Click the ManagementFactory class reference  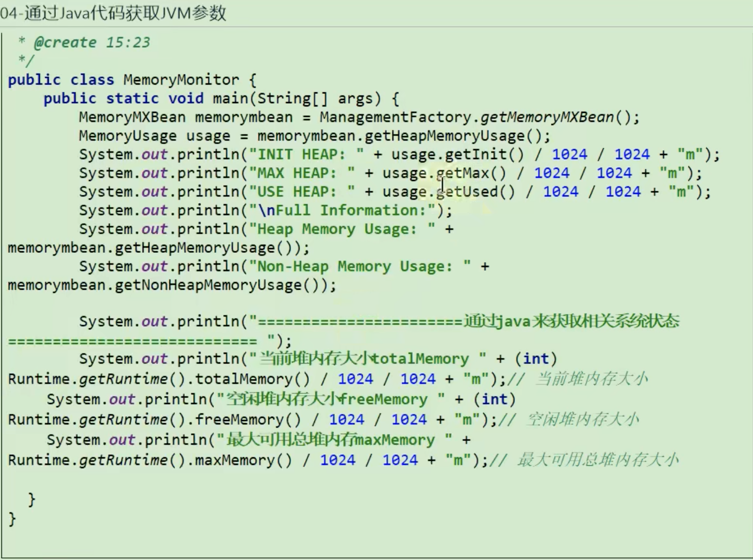pyautogui.click(x=394, y=117)
